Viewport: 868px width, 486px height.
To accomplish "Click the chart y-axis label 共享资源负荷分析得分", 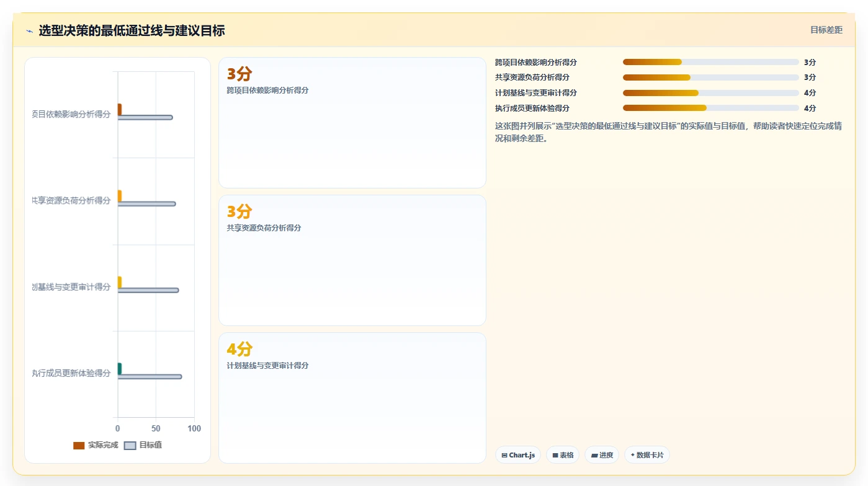I will (x=71, y=201).
